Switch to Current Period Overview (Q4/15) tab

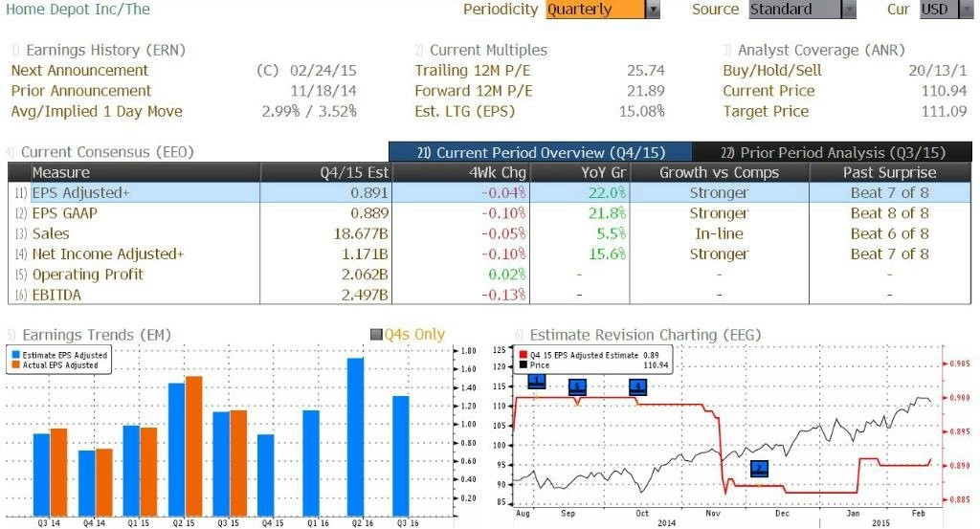pyautogui.click(x=541, y=152)
